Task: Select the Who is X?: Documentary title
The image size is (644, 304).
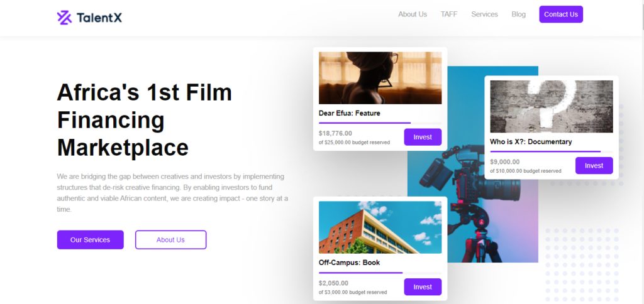Action: (x=531, y=142)
